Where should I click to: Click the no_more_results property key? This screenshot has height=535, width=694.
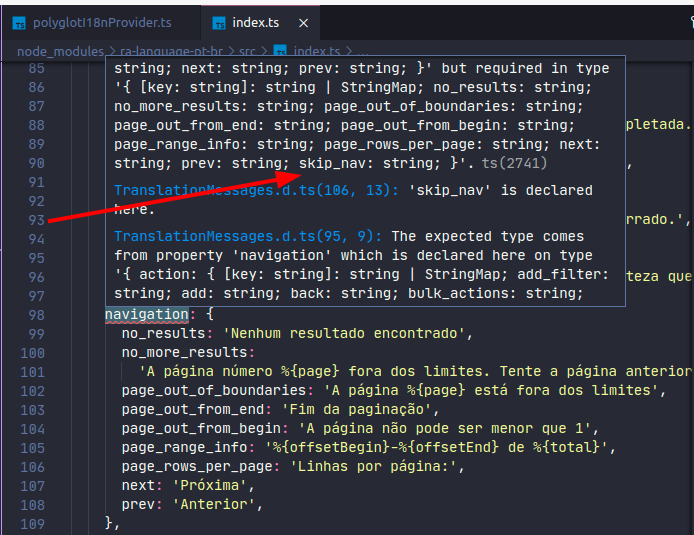pos(184,352)
